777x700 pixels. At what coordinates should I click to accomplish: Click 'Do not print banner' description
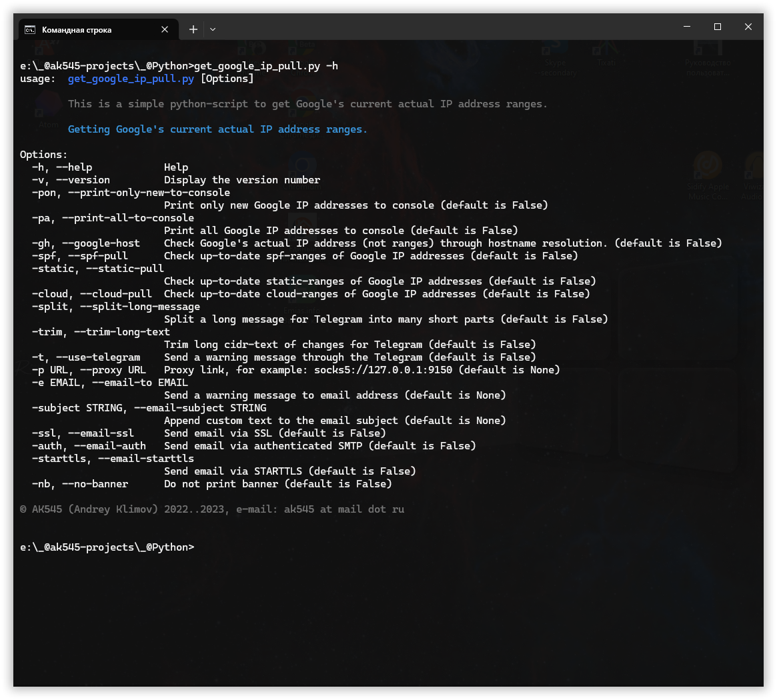click(x=221, y=484)
